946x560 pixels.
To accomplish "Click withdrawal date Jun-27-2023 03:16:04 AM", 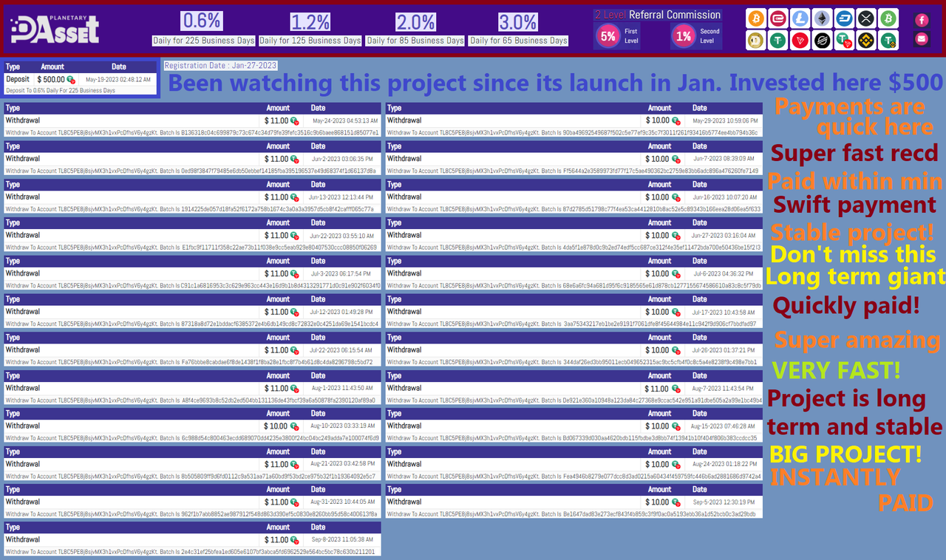I will (724, 236).
